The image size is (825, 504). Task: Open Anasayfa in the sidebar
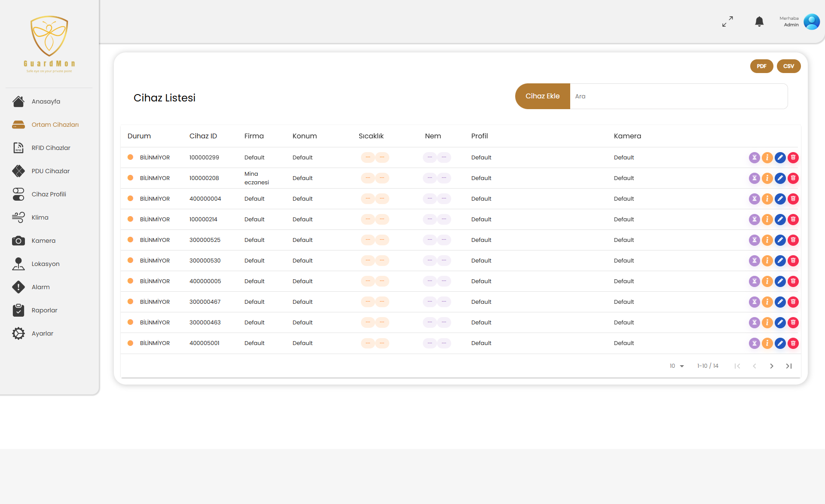pos(46,101)
